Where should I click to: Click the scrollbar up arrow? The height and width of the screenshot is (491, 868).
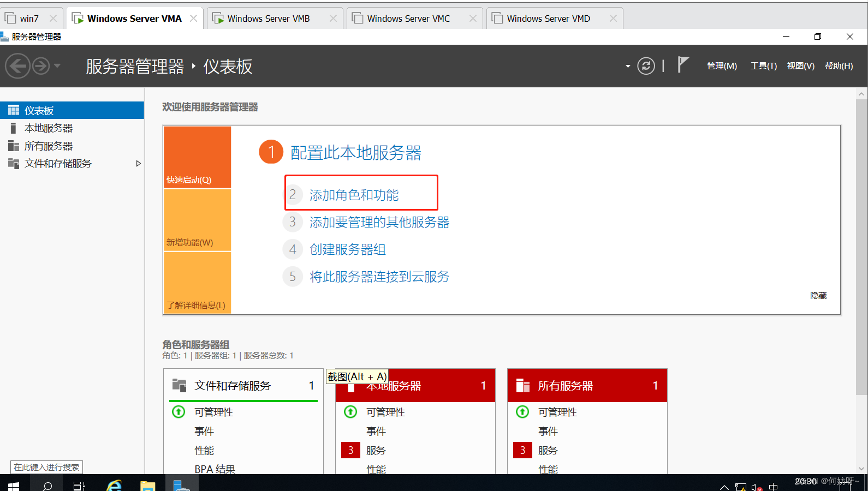861,94
